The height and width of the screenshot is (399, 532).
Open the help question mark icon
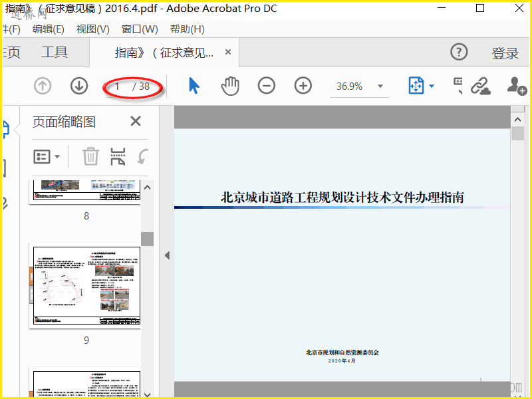[459, 52]
